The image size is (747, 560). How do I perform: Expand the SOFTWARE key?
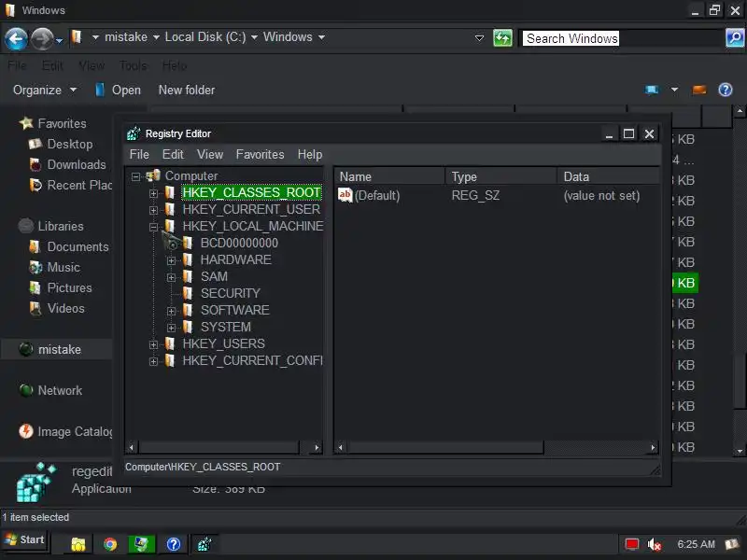pos(172,311)
